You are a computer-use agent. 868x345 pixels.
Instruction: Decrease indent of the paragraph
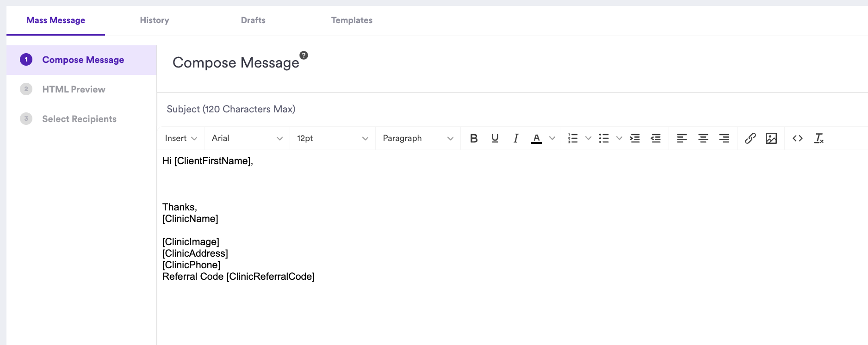pos(656,138)
